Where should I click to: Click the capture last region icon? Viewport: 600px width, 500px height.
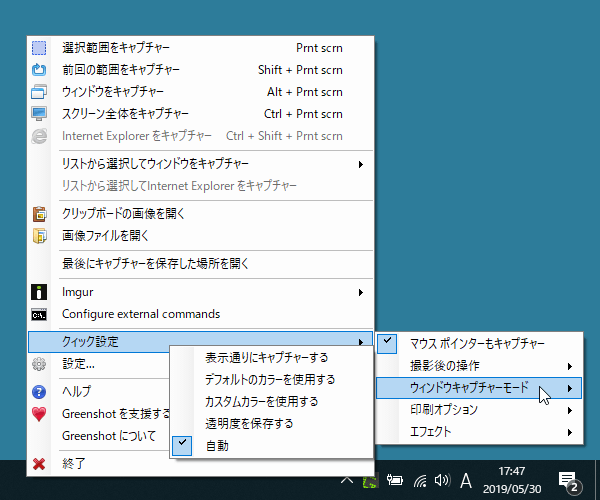tap(39, 70)
